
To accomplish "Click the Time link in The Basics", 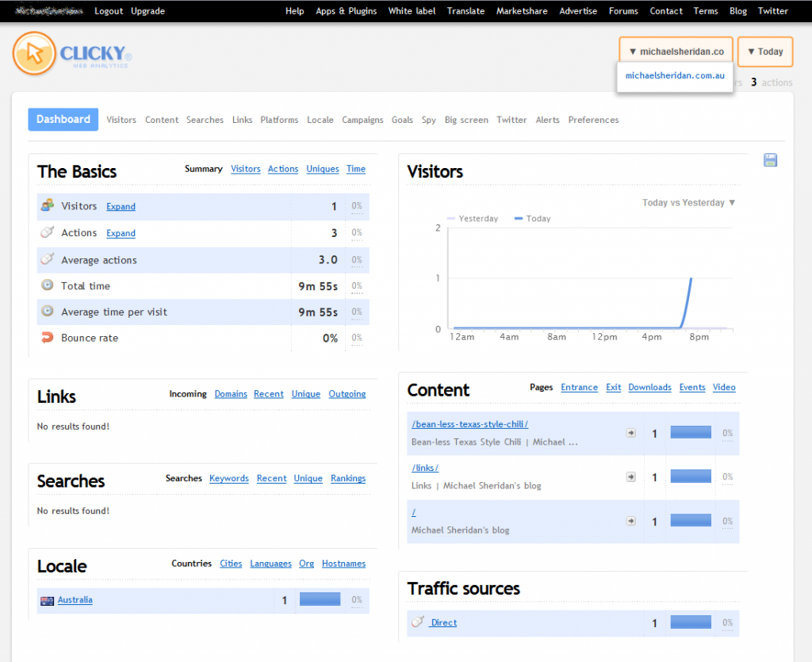I will click(356, 169).
